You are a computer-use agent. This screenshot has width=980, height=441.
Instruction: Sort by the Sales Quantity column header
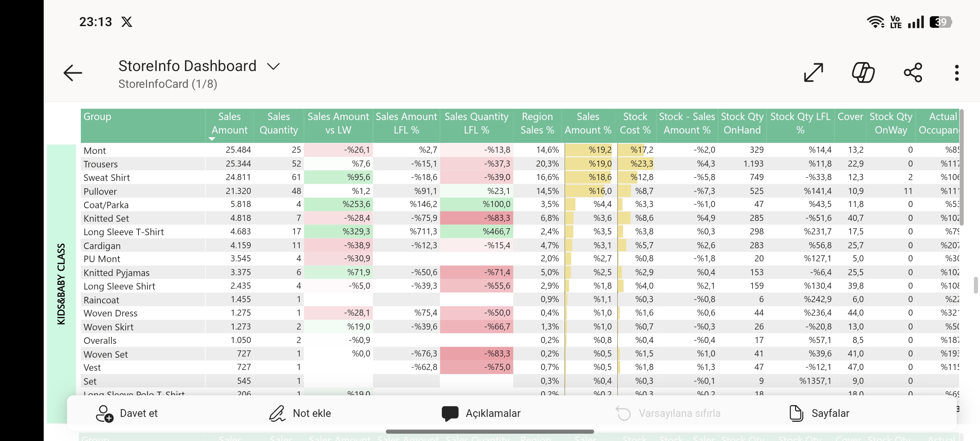[x=278, y=123]
